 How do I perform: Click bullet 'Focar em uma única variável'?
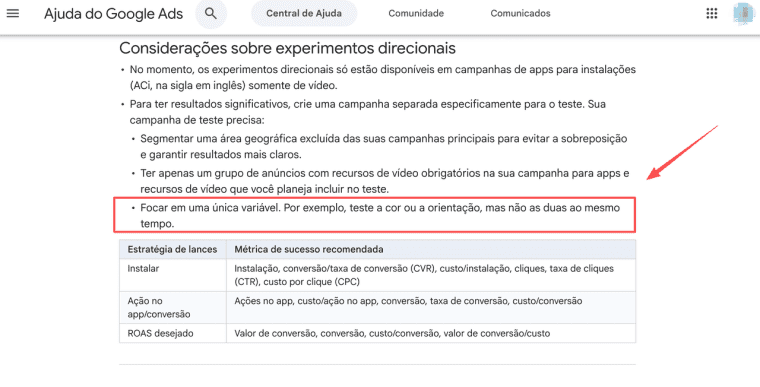pyautogui.click(x=380, y=216)
